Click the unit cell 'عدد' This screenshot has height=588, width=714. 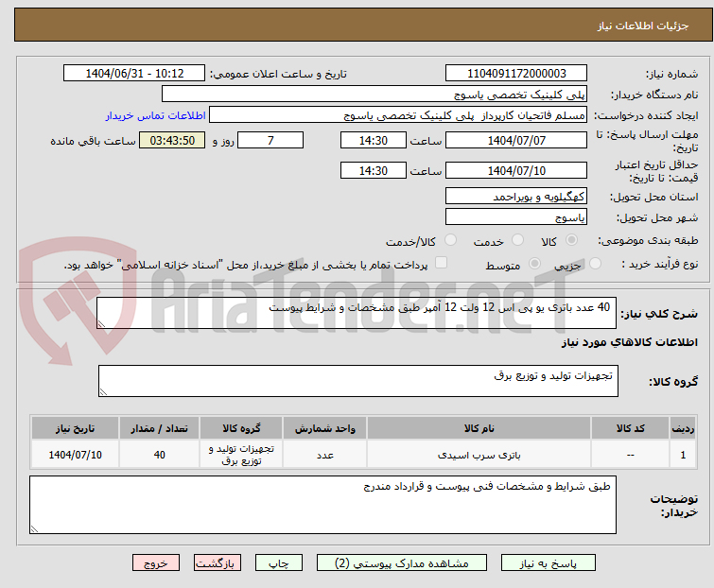coord(324,455)
